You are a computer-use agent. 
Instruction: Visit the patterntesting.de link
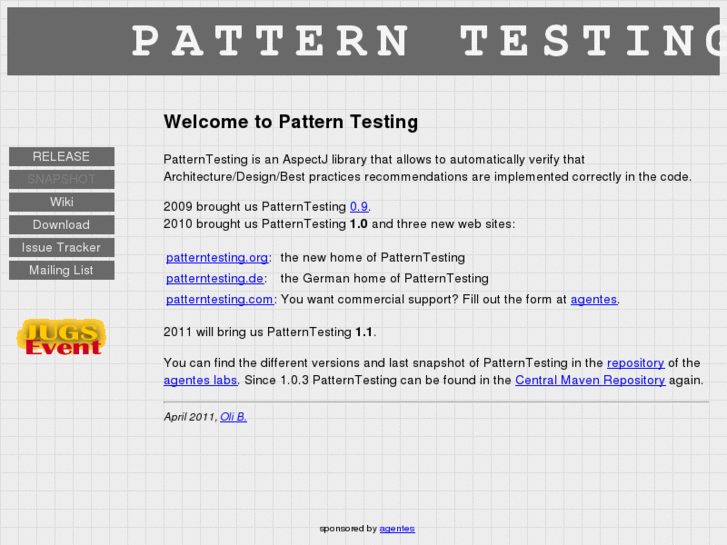(215, 278)
